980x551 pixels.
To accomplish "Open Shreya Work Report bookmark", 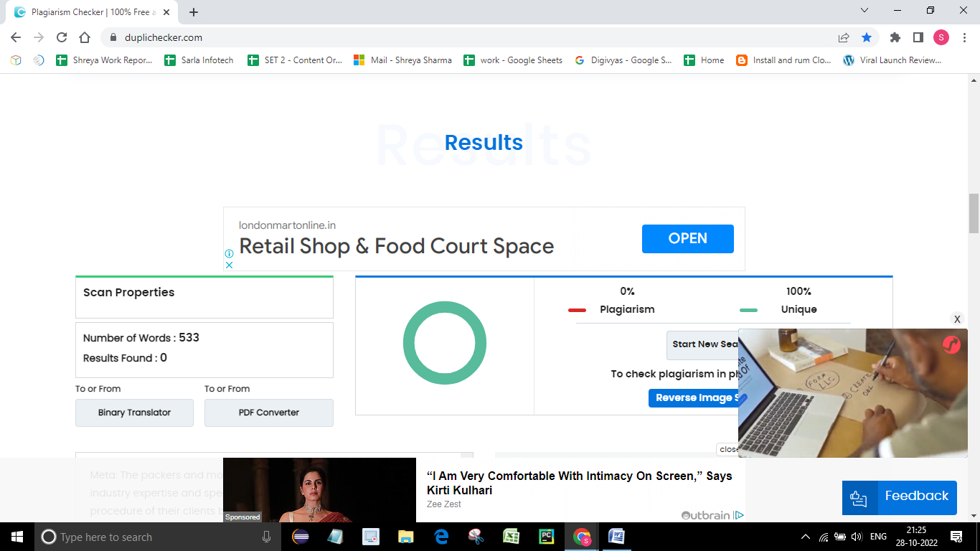I will pos(104,60).
